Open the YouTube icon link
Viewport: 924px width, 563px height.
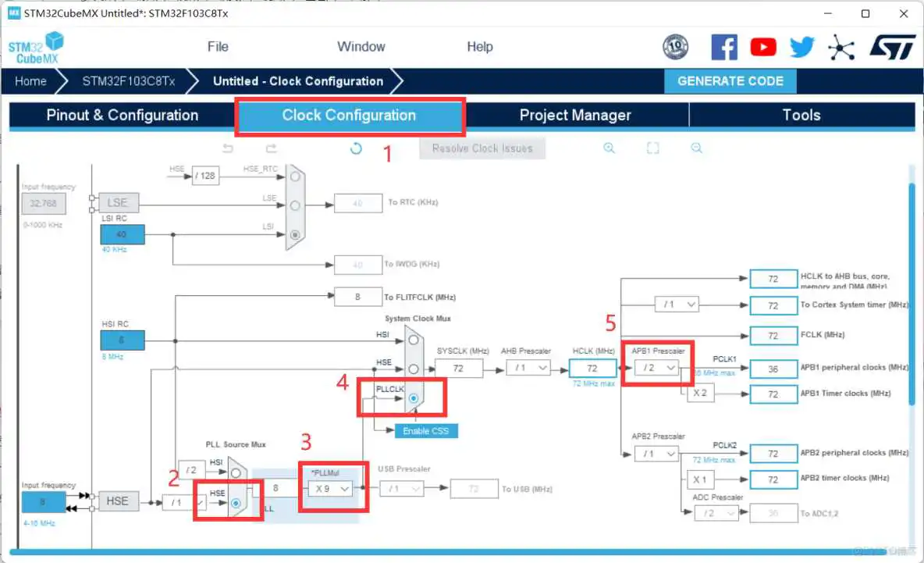[763, 48]
